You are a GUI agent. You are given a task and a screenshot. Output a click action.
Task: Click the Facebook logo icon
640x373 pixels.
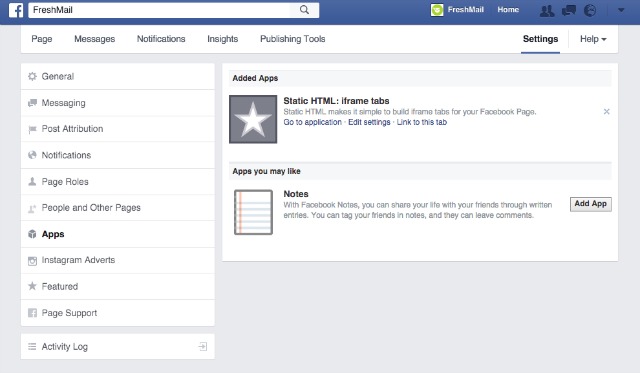(16, 10)
